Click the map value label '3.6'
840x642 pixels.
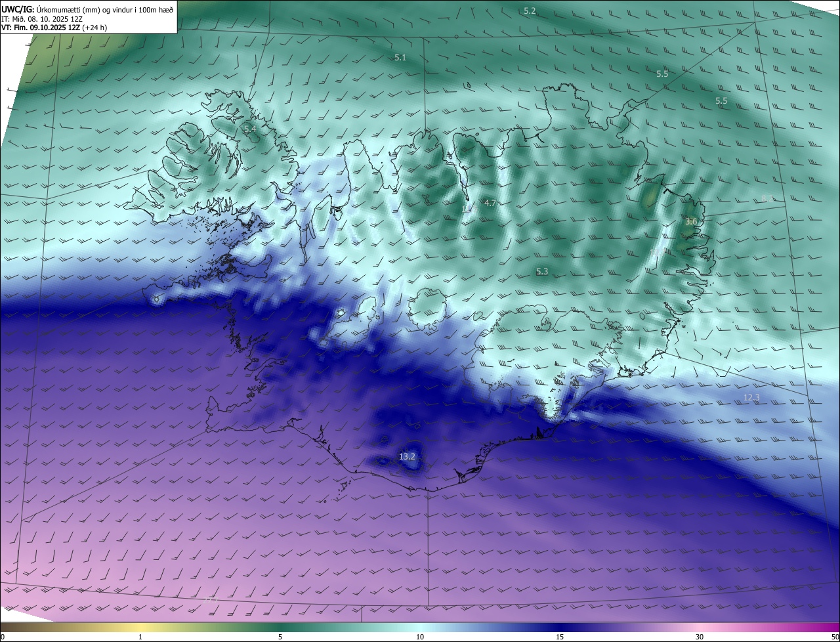691,222
